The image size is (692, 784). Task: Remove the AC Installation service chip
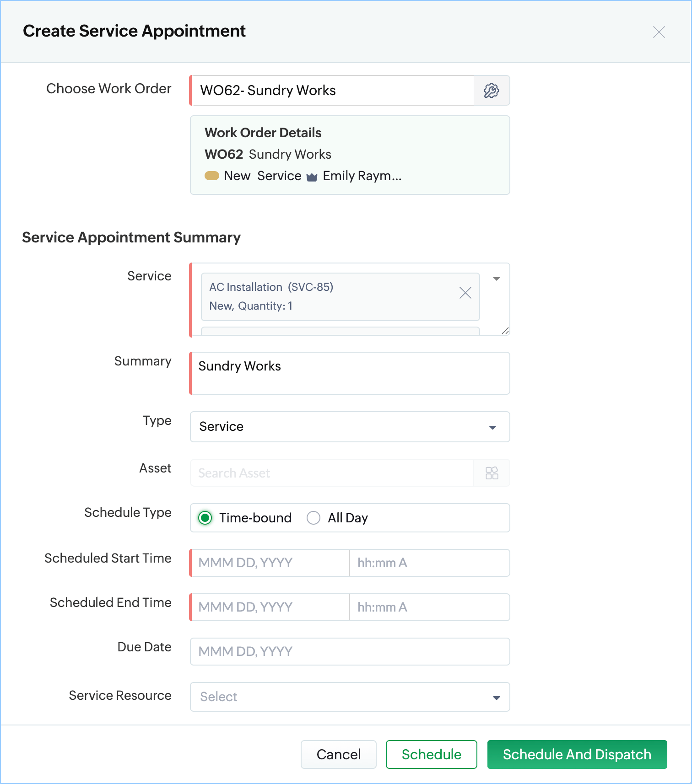pos(465,293)
